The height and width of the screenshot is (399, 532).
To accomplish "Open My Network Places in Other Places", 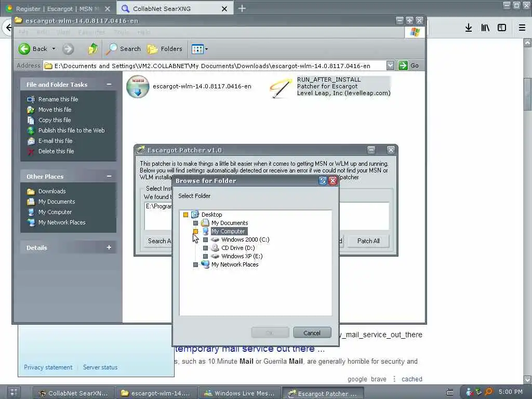I will (62, 222).
